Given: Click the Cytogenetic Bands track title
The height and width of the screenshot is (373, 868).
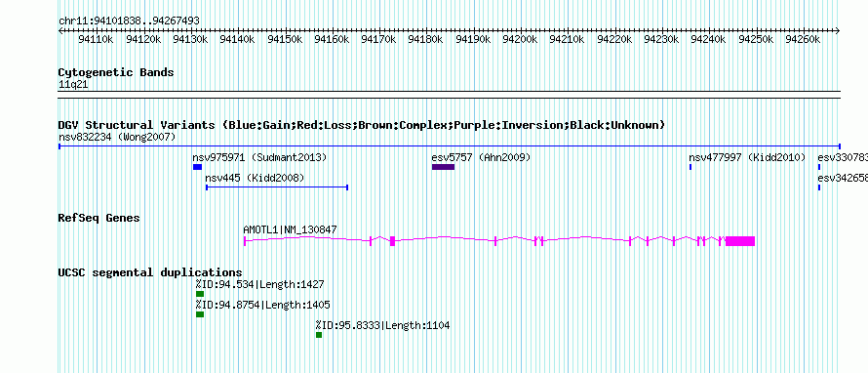Looking at the screenshot, I should [x=116, y=72].
